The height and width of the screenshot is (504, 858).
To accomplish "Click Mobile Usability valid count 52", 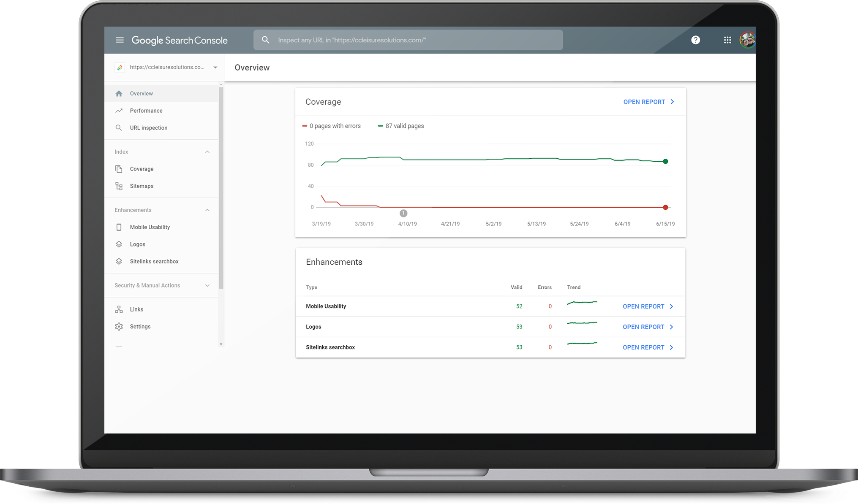I will 519,306.
